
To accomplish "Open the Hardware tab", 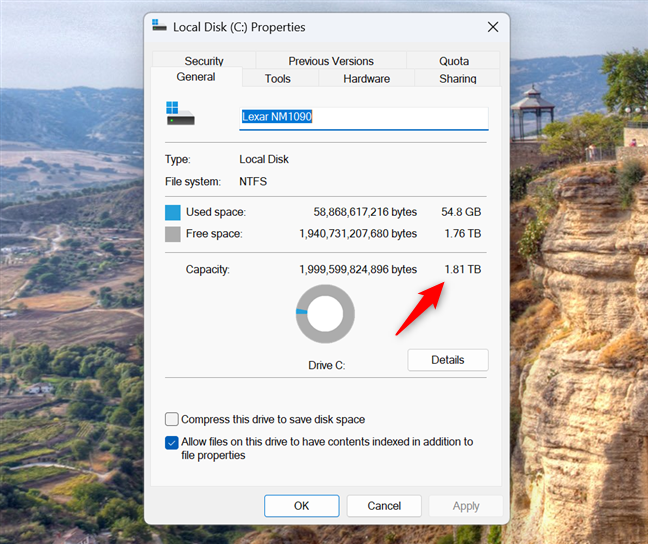I will [x=366, y=79].
